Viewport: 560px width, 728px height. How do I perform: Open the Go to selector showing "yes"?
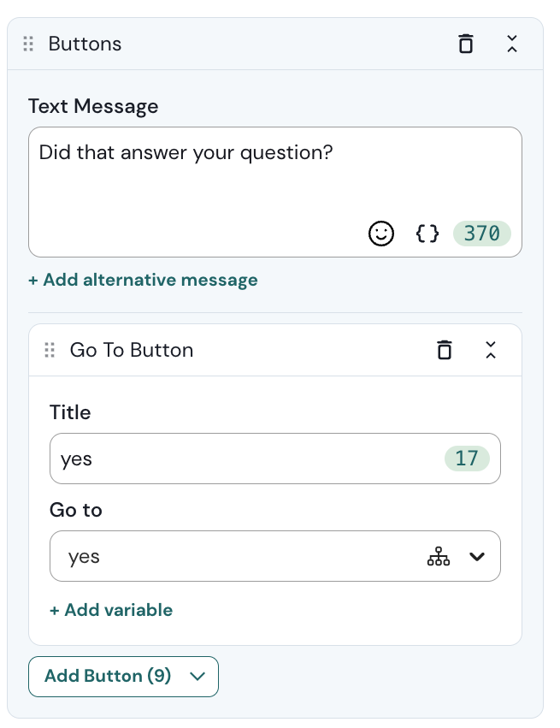click(x=239, y=557)
